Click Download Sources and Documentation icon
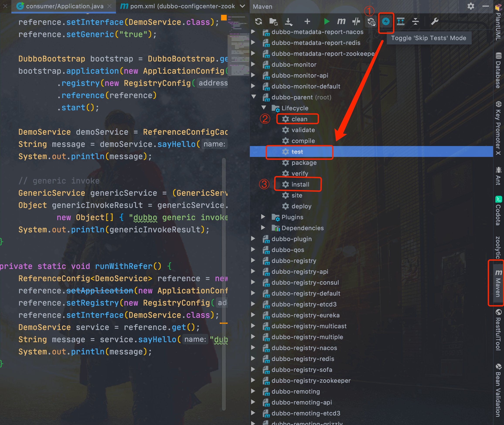Screen dimensions: 504x425 click(x=288, y=21)
